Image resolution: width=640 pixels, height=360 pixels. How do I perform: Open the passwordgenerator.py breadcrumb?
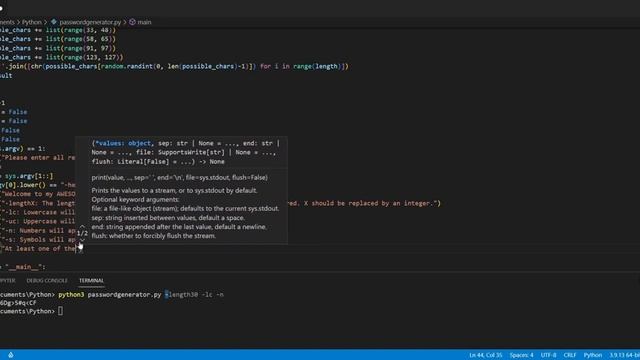90,22
